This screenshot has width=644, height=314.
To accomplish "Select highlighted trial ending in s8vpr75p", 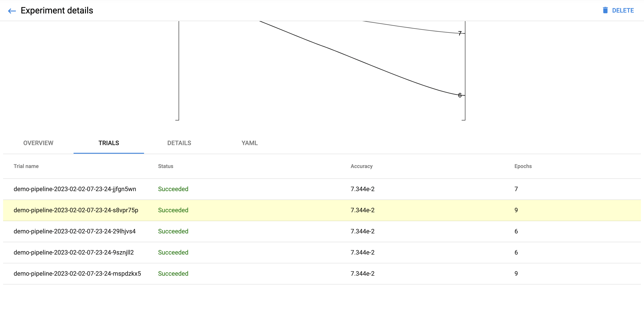I will click(x=76, y=210).
